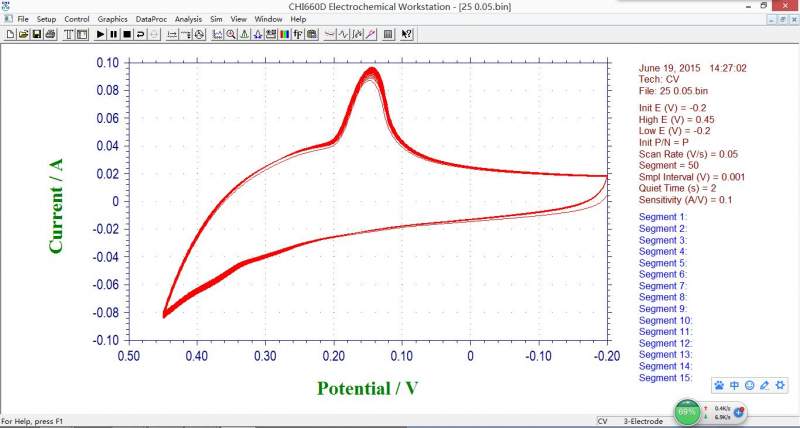Open the Font 'fF' toolbar icon

pyautogui.click(x=297, y=34)
